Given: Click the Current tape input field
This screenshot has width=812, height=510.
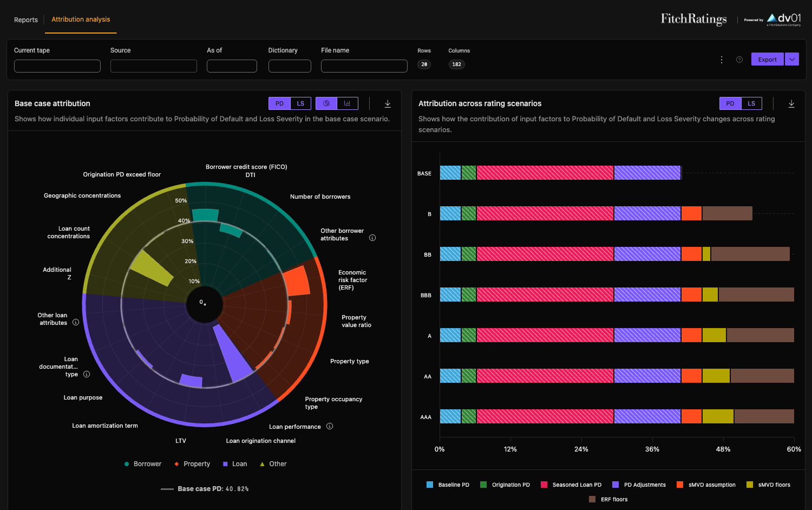Looking at the screenshot, I should point(57,66).
